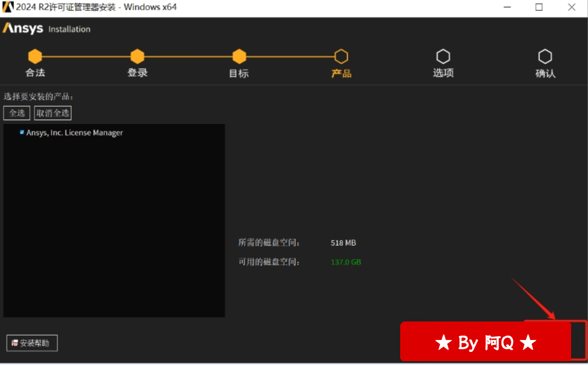
Task: Click the 选项 step hexagon icon
Action: (x=443, y=57)
